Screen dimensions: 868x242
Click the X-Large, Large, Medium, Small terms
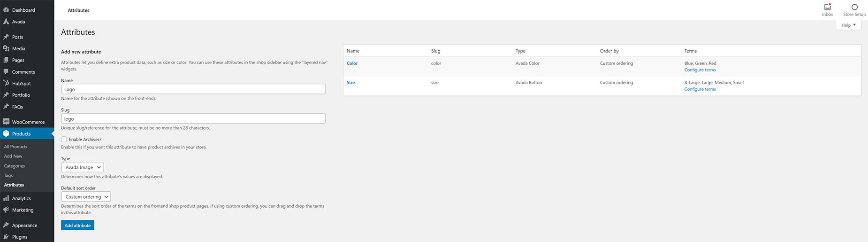(714, 82)
